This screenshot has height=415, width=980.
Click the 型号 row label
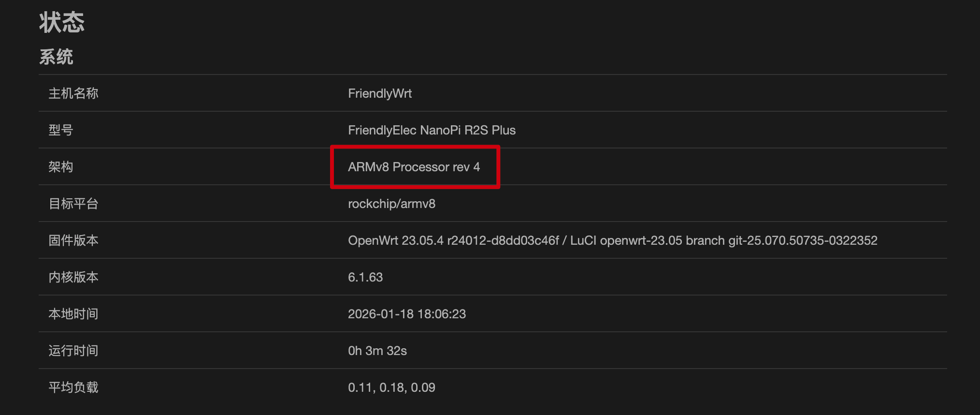pos(60,130)
